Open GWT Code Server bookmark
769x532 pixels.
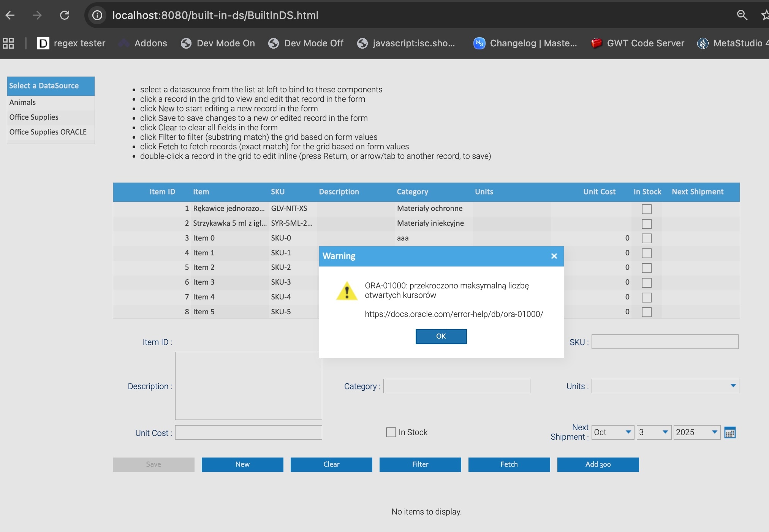638,43
